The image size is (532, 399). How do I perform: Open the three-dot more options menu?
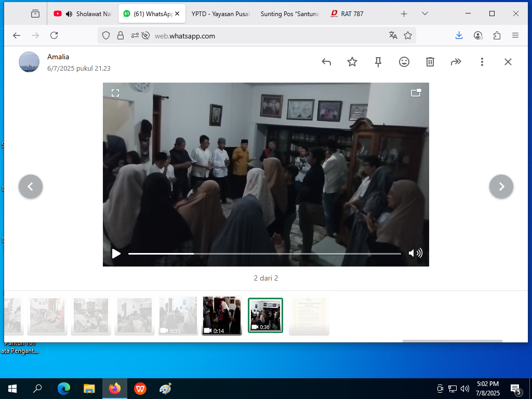(x=482, y=62)
